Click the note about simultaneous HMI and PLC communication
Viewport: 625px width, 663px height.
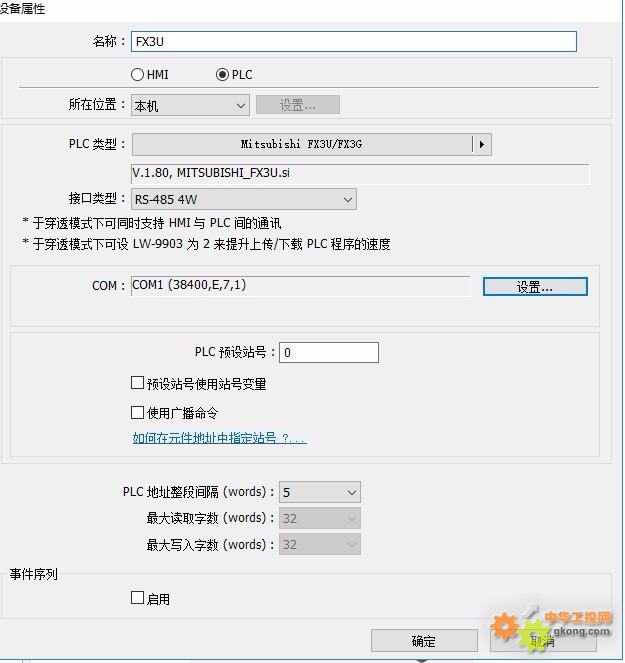point(152,223)
